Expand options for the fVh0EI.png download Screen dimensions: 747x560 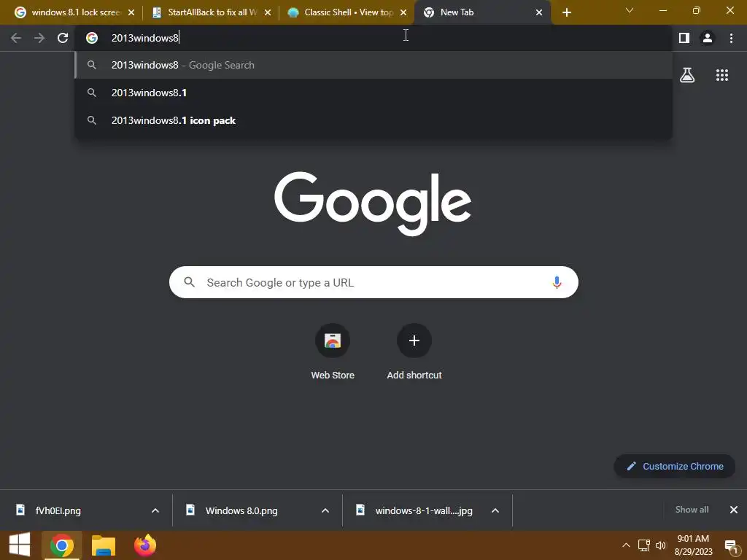pyautogui.click(x=155, y=510)
